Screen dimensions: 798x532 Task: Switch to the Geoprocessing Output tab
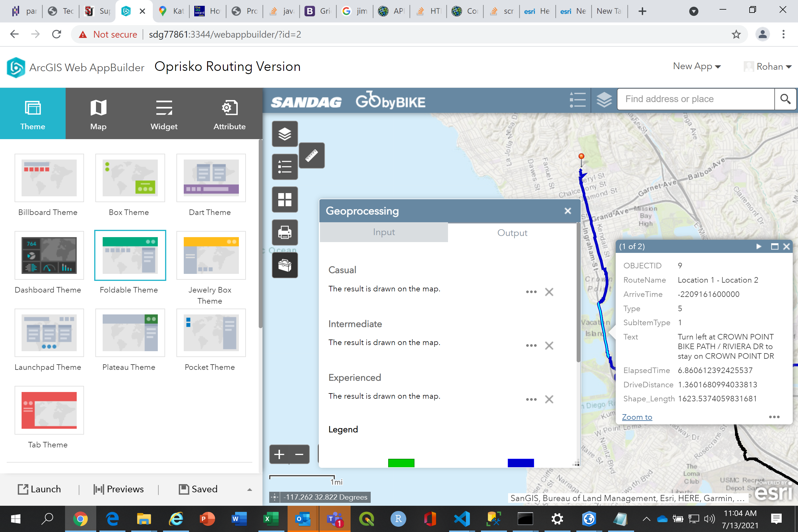pyautogui.click(x=512, y=233)
